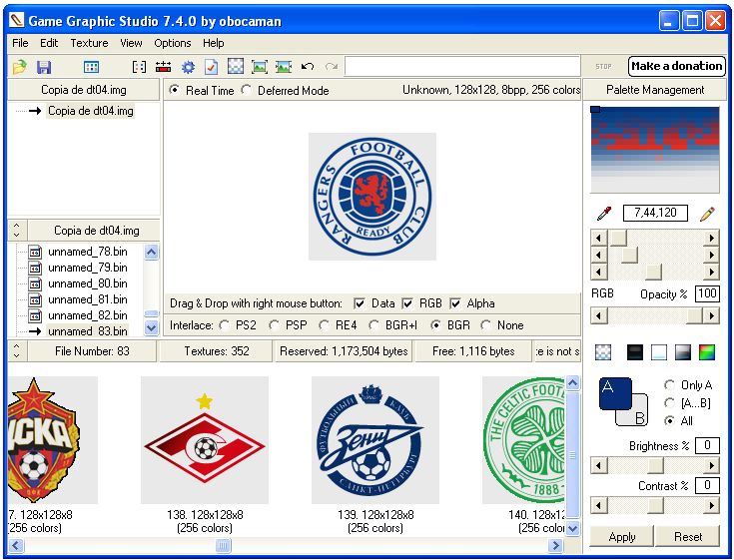Screen dimensions: 734x560
Task: Select the unnamed_83.bin file entry
Action: tap(88, 331)
